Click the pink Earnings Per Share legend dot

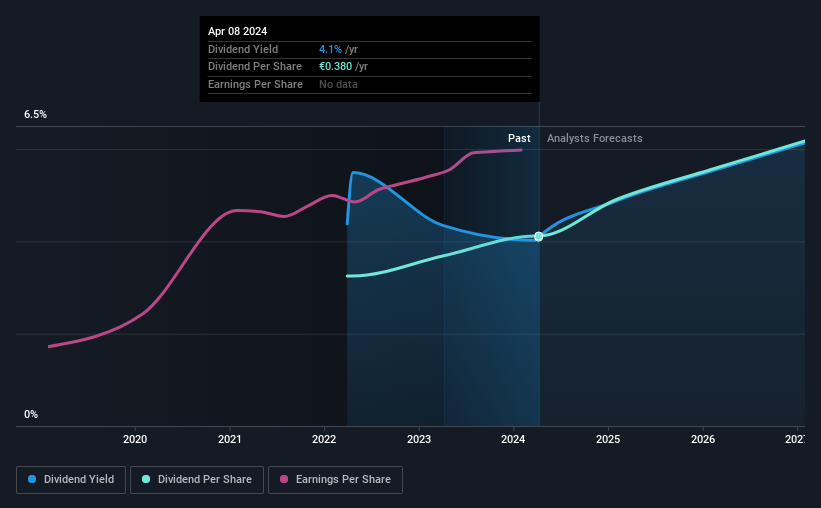click(284, 479)
